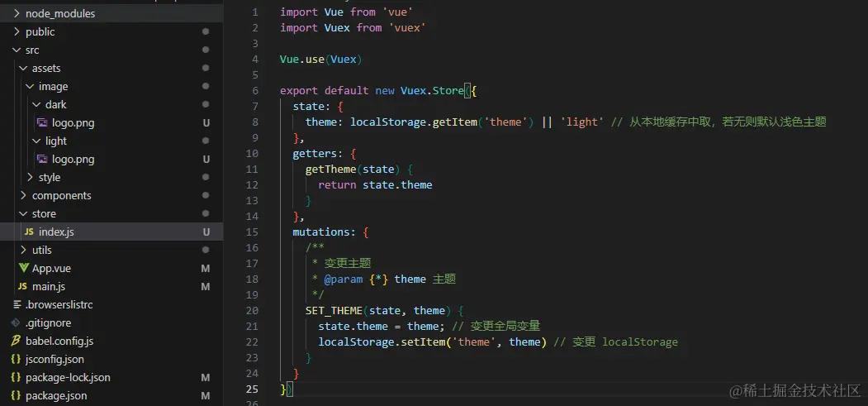The height and width of the screenshot is (406, 868).
Task: Expand the public folder chevron
Action: [16, 32]
